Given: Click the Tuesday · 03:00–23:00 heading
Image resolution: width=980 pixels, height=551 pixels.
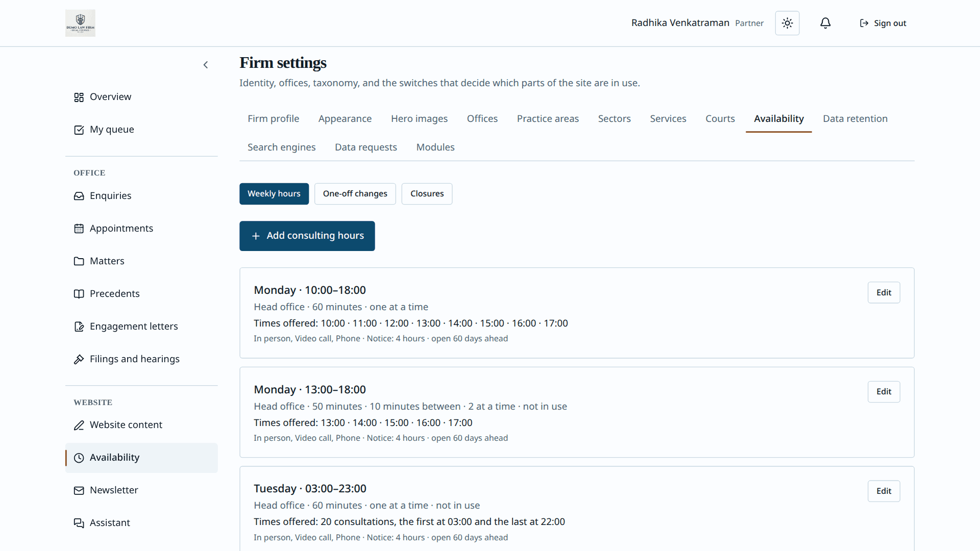Looking at the screenshot, I should (x=310, y=489).
